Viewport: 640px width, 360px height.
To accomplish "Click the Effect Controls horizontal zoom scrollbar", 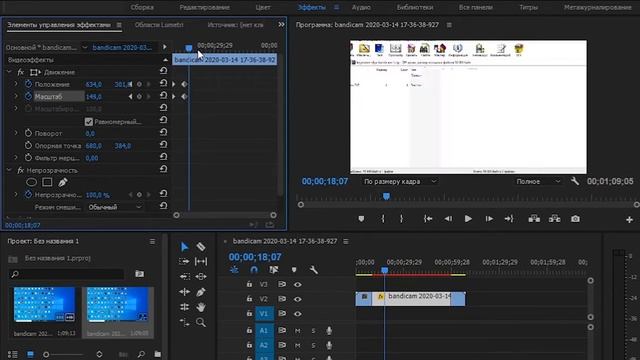I will coord(225,215).
